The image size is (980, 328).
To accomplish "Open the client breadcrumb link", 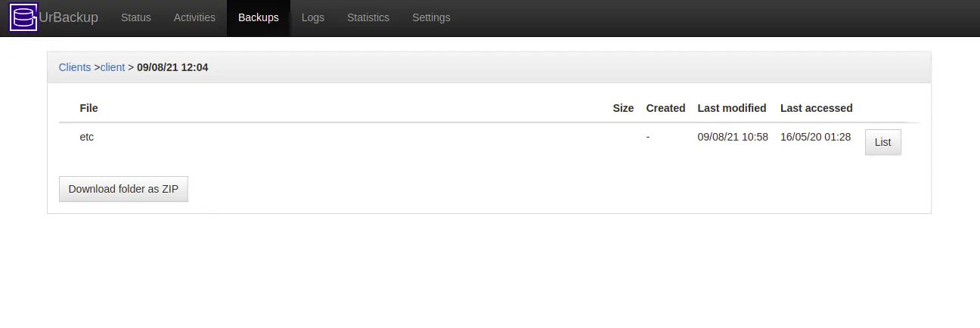I will pyautogui.click(x=113, y=67).
